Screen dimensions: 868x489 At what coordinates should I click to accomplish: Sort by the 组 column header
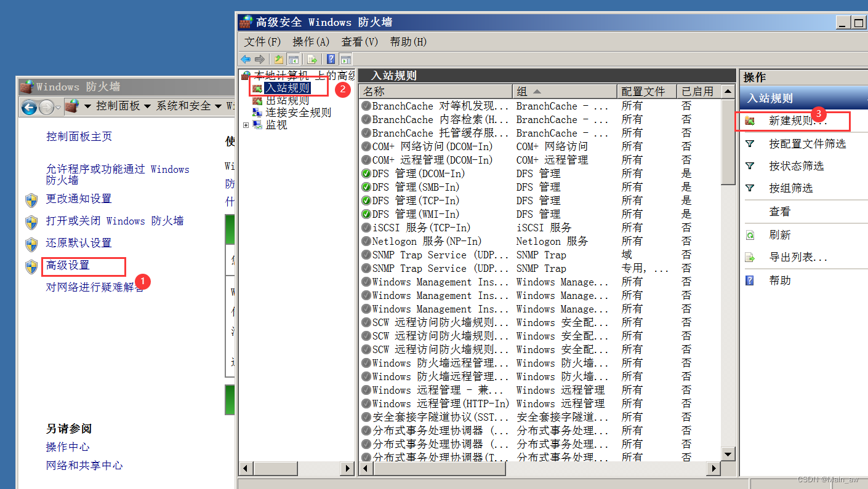pos(565,92)
